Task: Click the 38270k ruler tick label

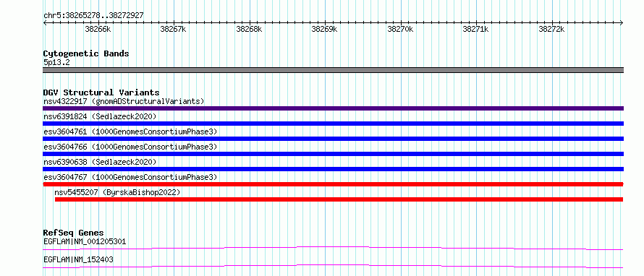Action: [x=400, y=30]
